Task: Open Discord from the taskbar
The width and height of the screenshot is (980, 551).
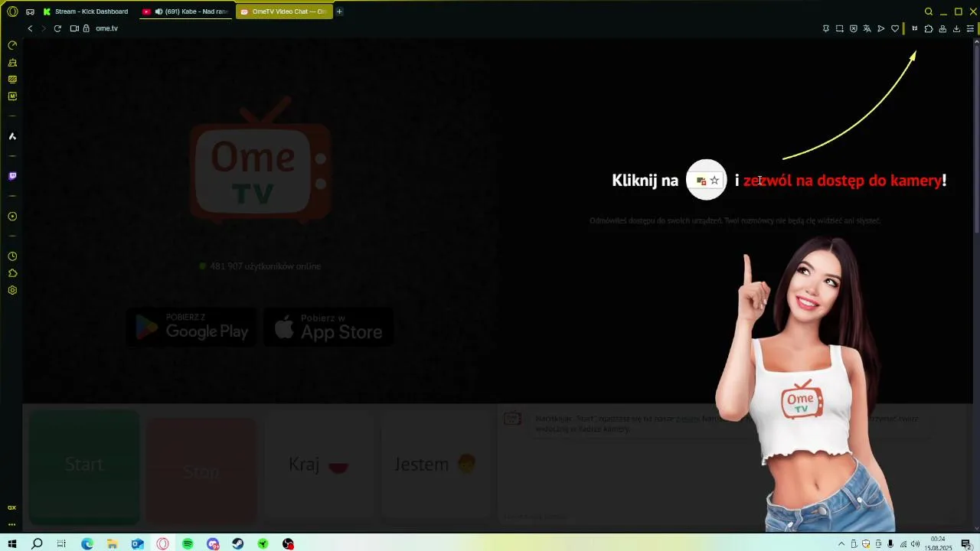Action: pyautogui.click(x=213, y=544)
